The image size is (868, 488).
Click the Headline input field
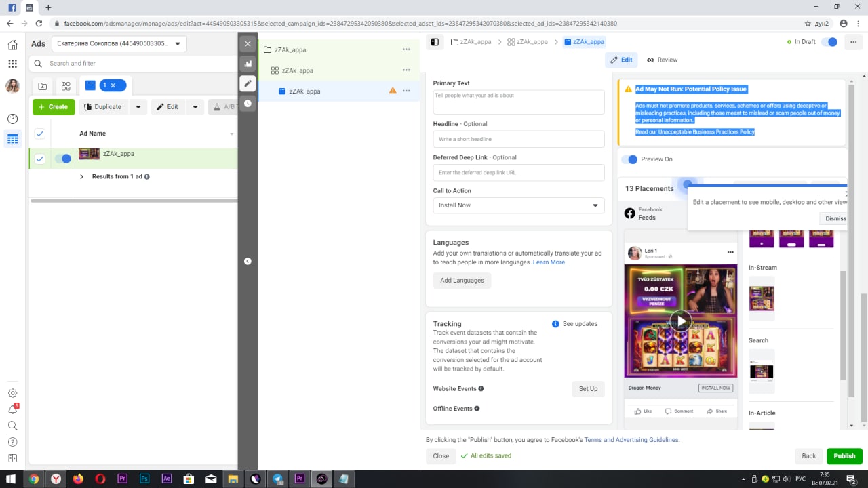point(519,140)
